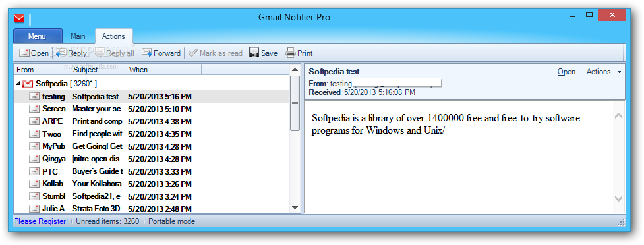The image size is (644, 245).
Task: Select the 'Master your sc' subject
Action: tap(96, 109)
